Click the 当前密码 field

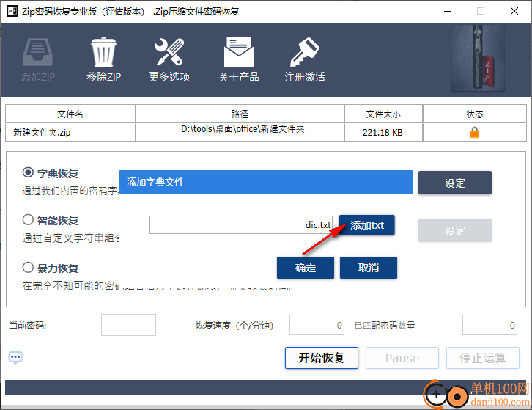(128, 325)
